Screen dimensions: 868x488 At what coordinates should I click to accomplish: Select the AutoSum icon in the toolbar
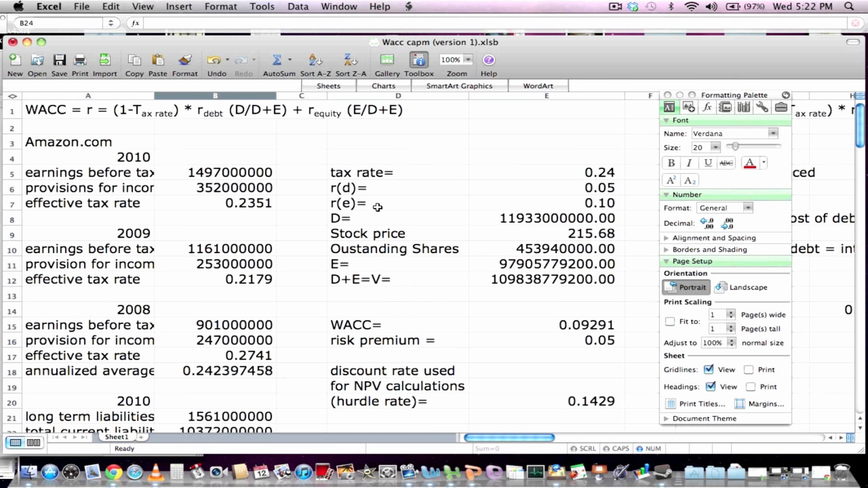click(276, 59)
